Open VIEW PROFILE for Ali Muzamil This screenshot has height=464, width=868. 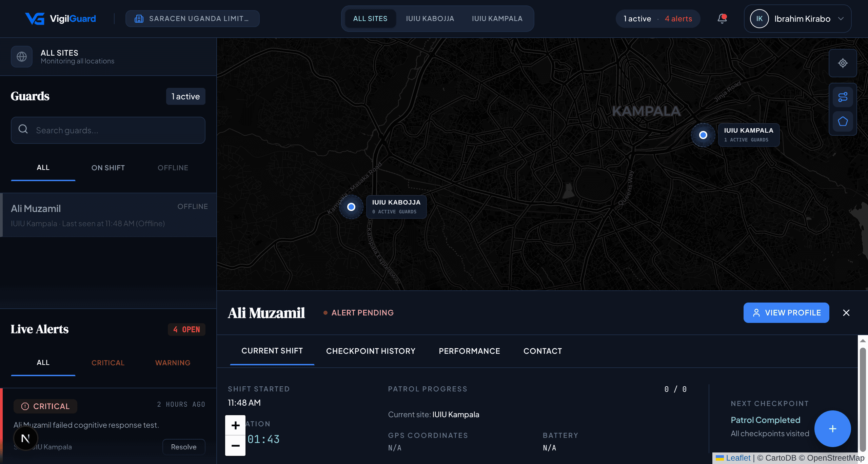click(x=786, y=313)
